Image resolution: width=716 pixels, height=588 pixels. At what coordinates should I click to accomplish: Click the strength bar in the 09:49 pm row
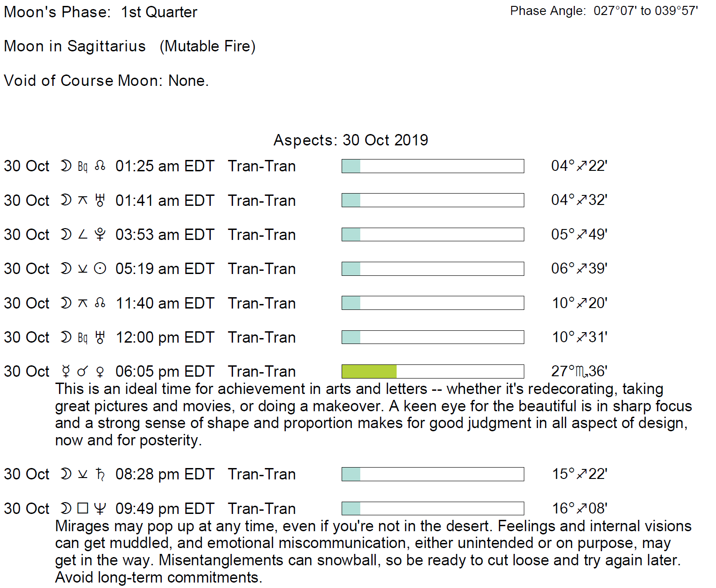point(433,508)
